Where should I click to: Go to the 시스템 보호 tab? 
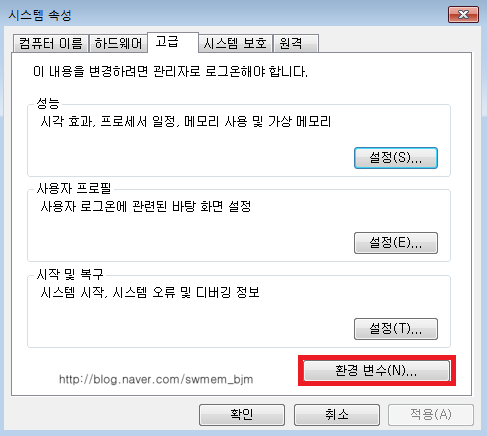point(235,43)
